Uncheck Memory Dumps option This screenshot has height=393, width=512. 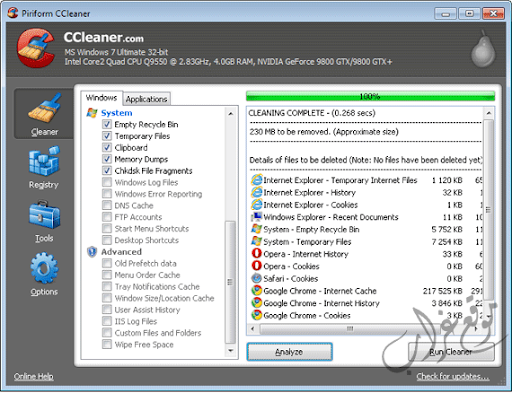click(107, 159)
